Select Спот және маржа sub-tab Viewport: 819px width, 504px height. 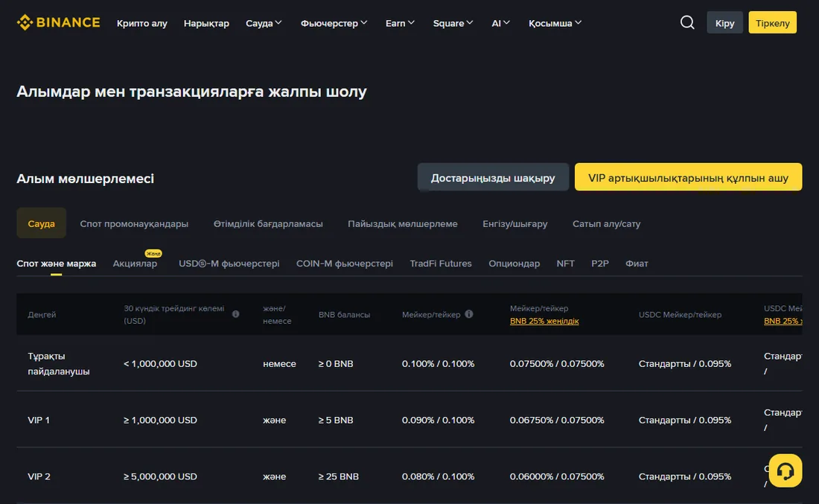tap(57, 264)
